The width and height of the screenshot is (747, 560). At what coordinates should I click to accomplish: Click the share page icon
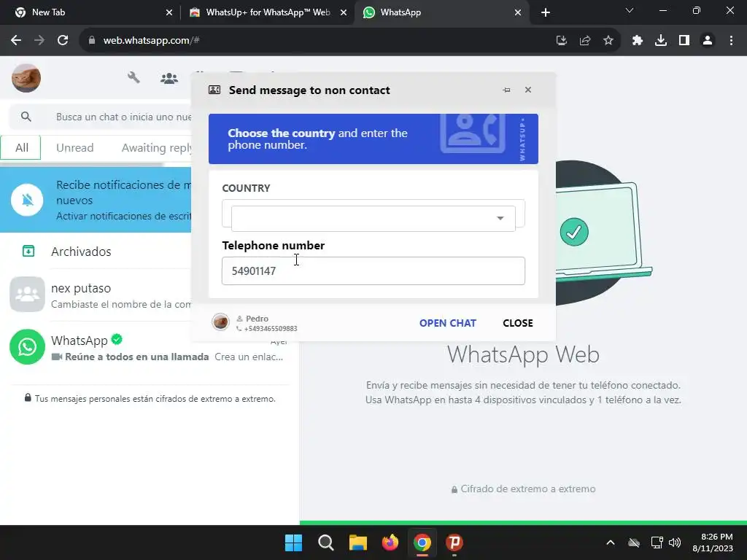point(585,41)
